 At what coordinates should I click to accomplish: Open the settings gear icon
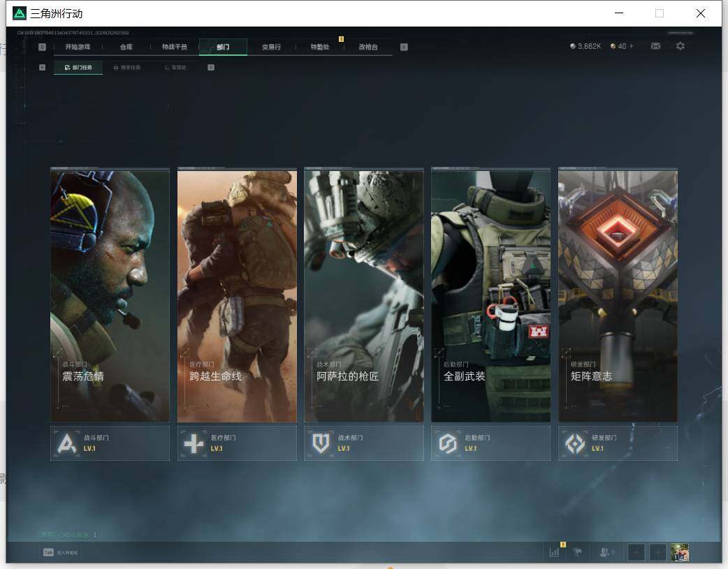click(680, 46)
